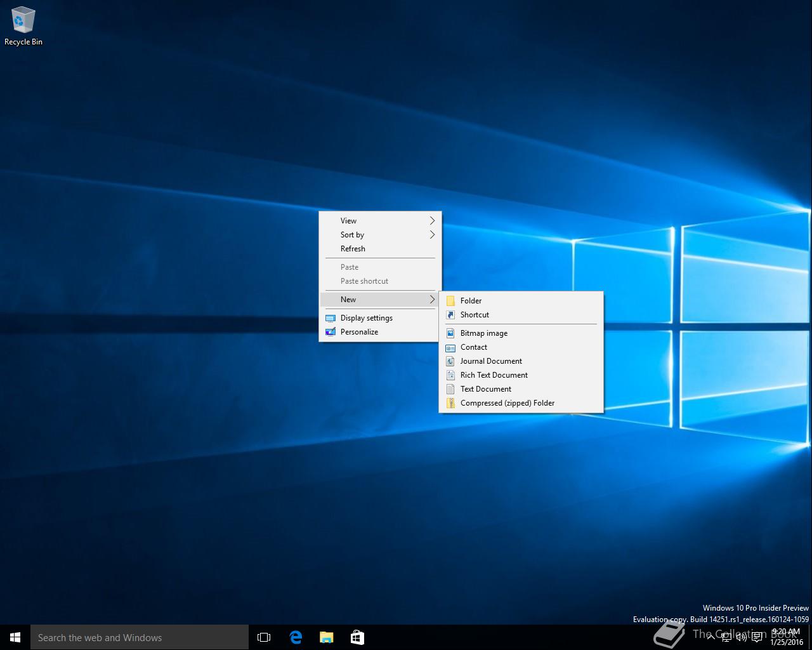Create a new Contact
812x650 pixels.
[x=521, y=347]
